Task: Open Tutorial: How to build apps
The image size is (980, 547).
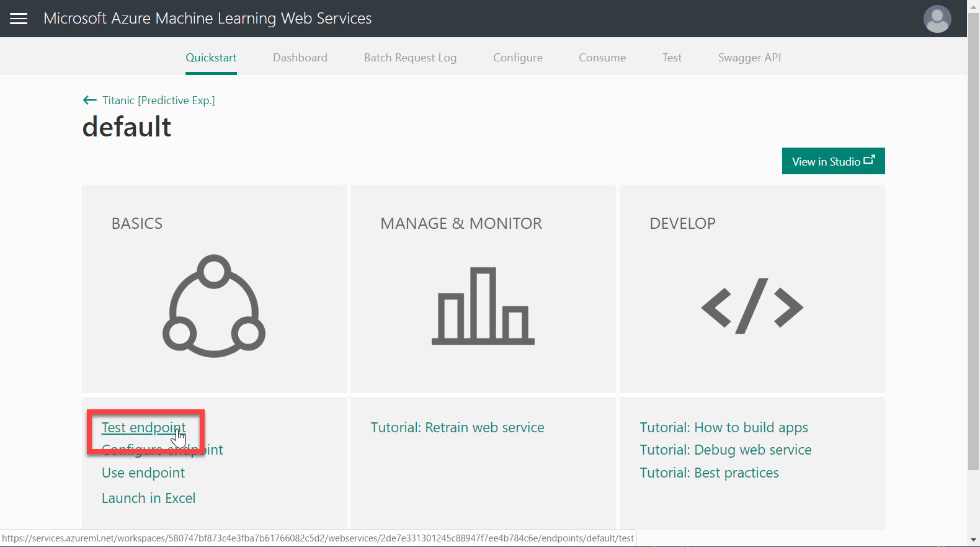Action: coord(724,427)
